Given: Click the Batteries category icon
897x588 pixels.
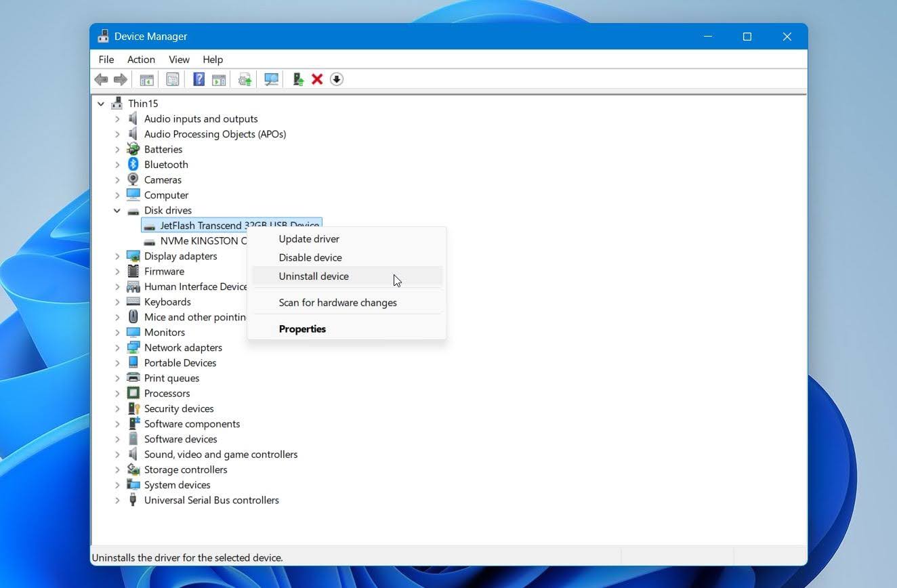Looking at the screenshot, I should (133, 149).
